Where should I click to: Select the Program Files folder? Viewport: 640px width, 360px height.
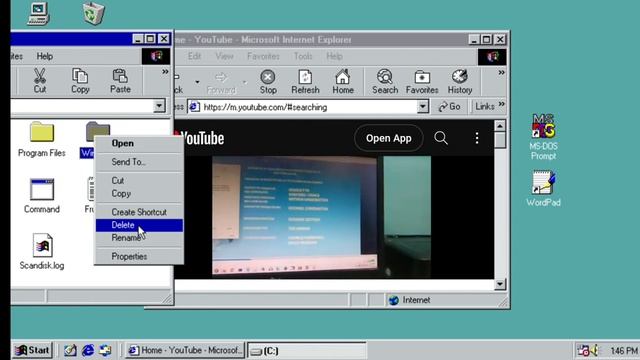pyautogui.click(x=42, y=140)
